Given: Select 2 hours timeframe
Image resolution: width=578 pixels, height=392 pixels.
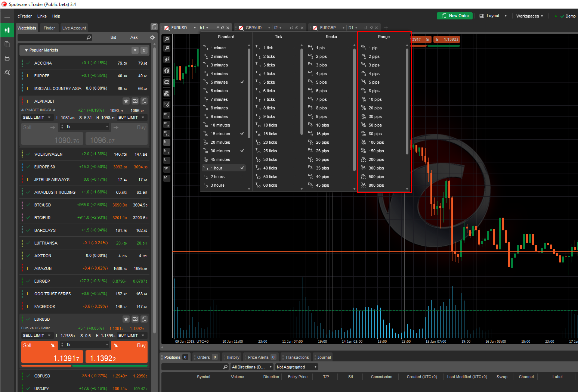Looking at the screenshot, I should click(x=224, y=177).
